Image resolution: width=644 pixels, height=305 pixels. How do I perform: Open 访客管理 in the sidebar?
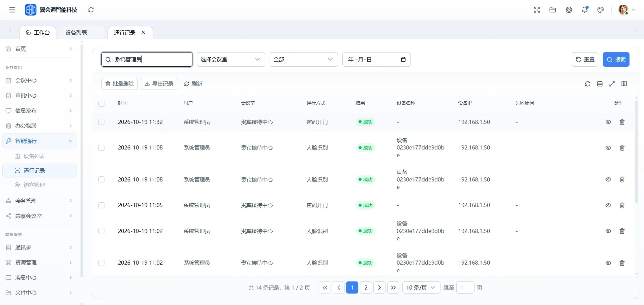tap(39, 185)
